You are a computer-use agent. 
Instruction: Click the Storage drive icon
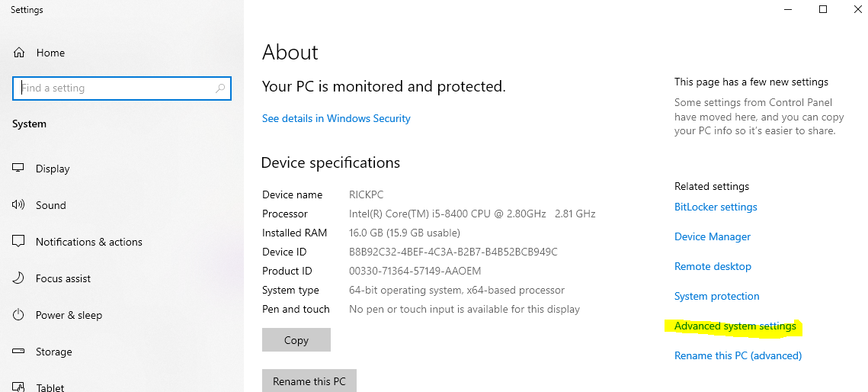click(x=18, y=351)
